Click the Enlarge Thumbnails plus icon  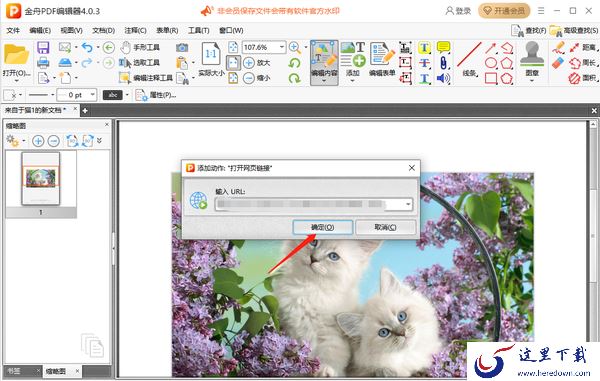point(38,141)
